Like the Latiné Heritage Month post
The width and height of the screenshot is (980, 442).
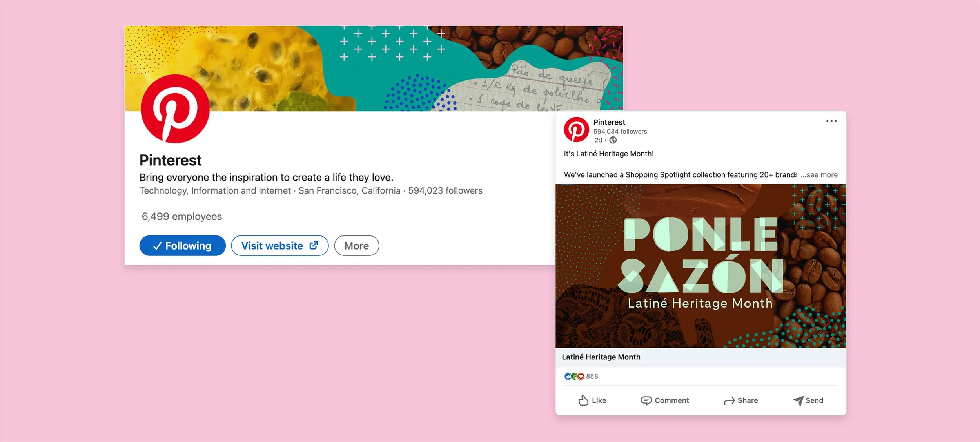pos(592,400)
